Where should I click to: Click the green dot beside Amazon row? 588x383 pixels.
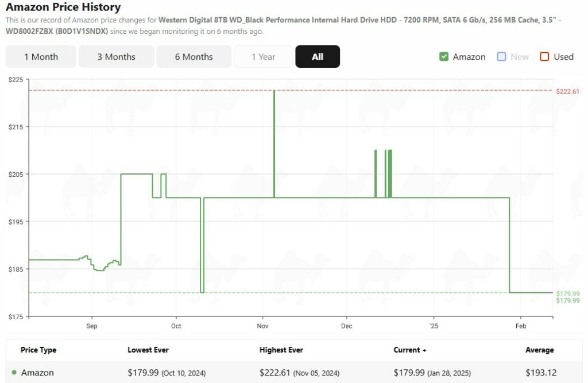click(x=14, y=373)
